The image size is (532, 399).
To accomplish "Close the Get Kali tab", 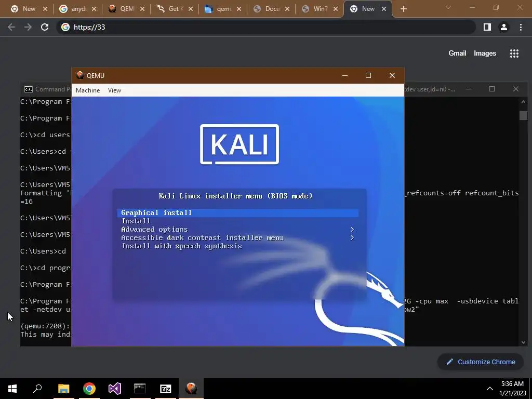I will pos(191,9).
